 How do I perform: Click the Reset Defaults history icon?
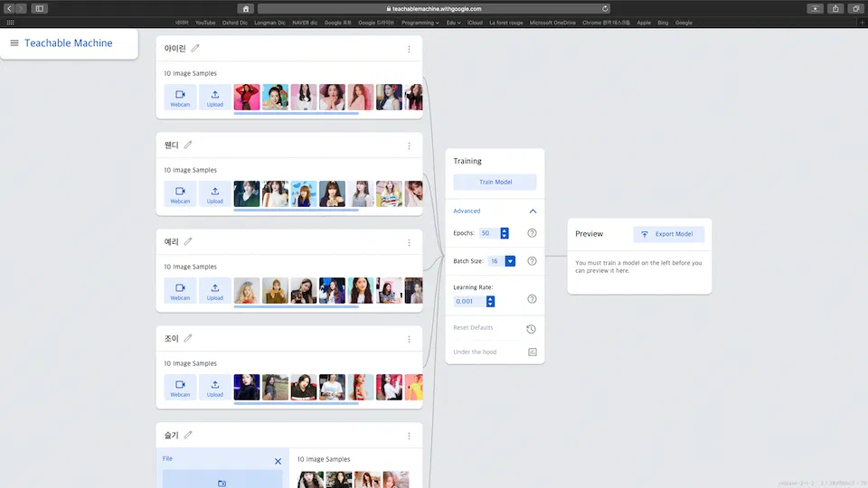click(532, 328)
